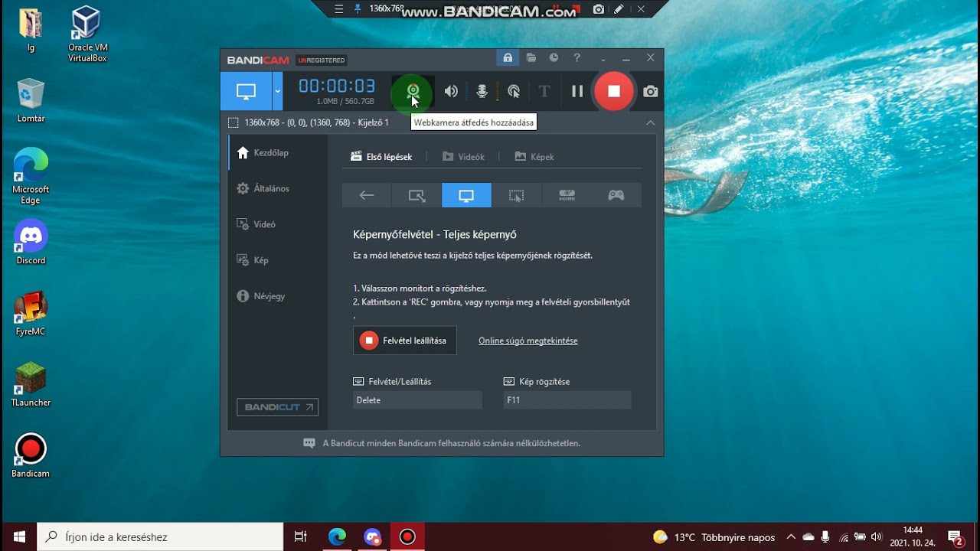Open the output folder icon
Screen dimensions: 980x551
coord(531,57)
